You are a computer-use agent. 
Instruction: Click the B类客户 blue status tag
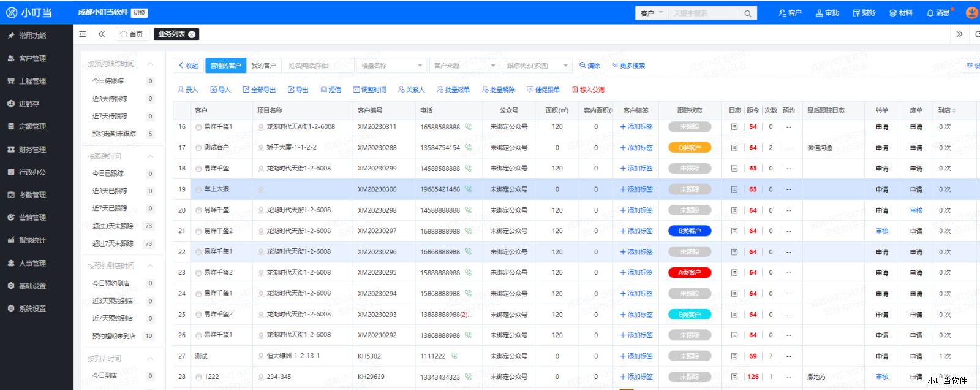point(690,231)
